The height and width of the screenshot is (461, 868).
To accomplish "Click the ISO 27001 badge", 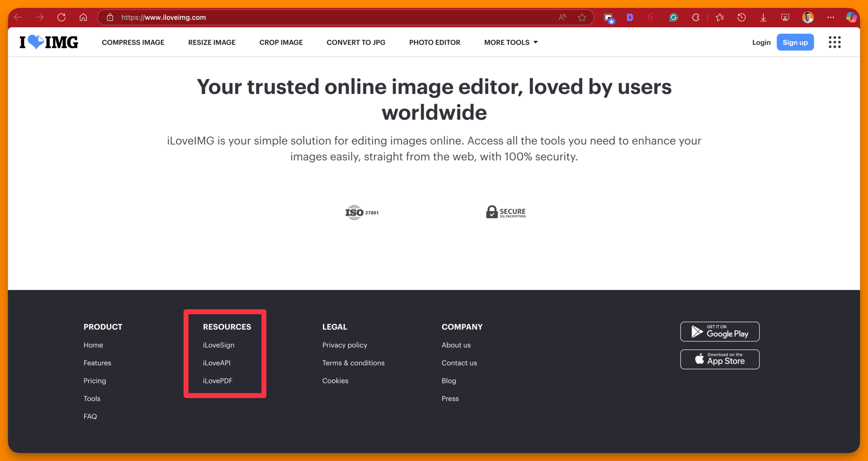I will pyautogui.click(x=362, y=212).
